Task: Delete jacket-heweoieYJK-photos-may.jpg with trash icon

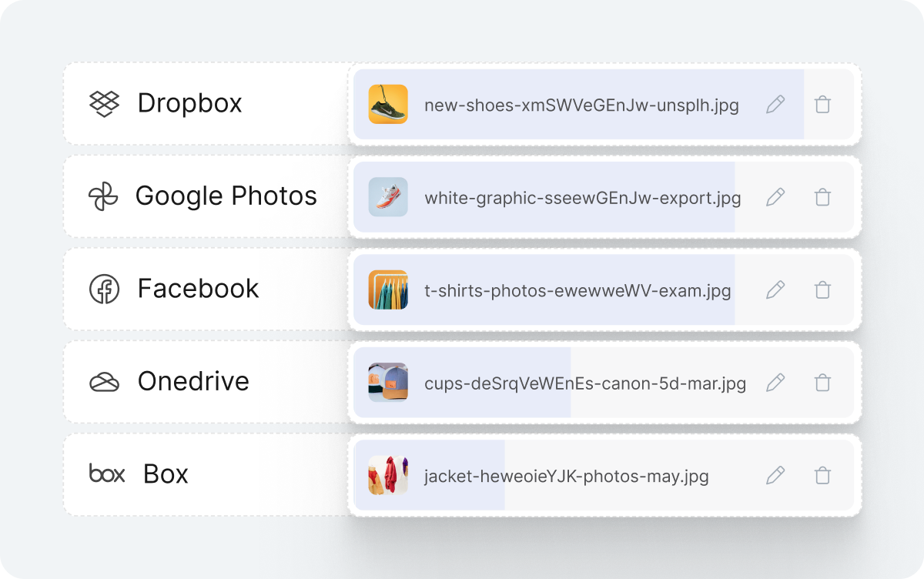Action: pyautogui.click(x=822, y=476)
